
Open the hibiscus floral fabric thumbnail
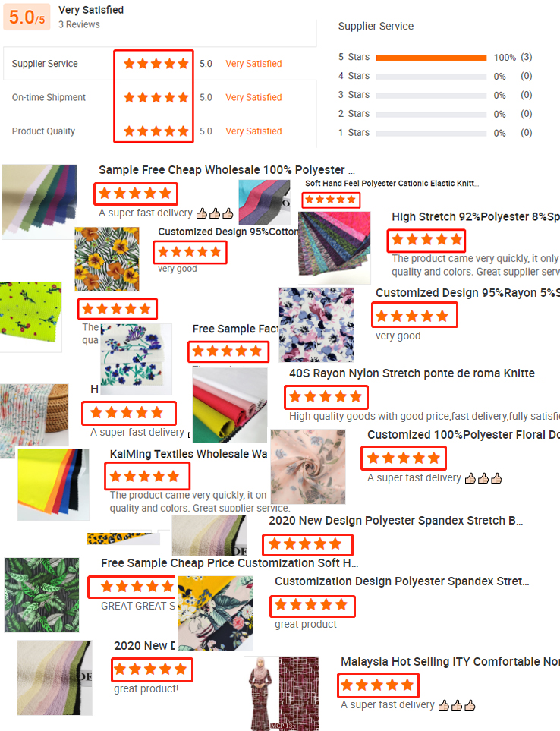107,259
